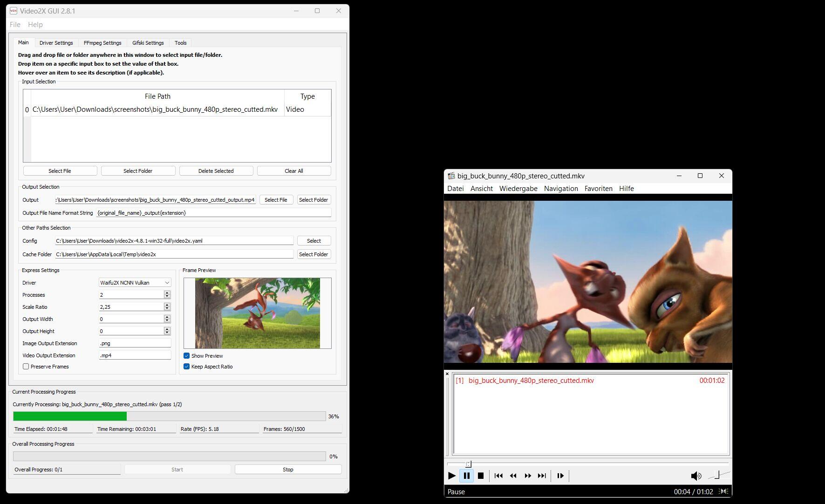Stop playback using the stop icon
Screen dimensions: 825x504
[x=481, y=476]
